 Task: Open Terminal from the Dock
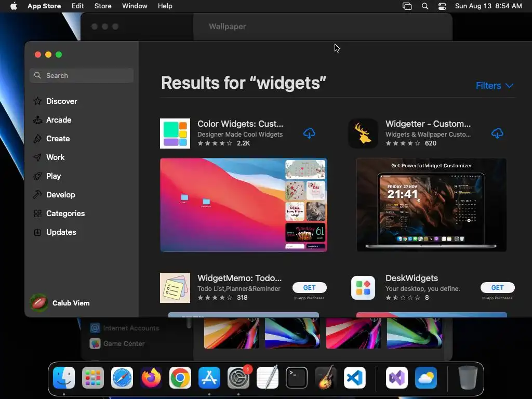pyautogui.click(x=297, y=378)
